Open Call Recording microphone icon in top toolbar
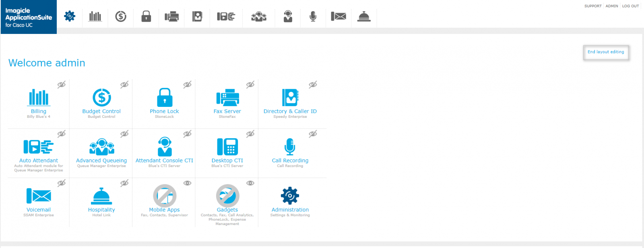Image resolution: width=644 pixels, height=248 pixels. pos(313,16)
